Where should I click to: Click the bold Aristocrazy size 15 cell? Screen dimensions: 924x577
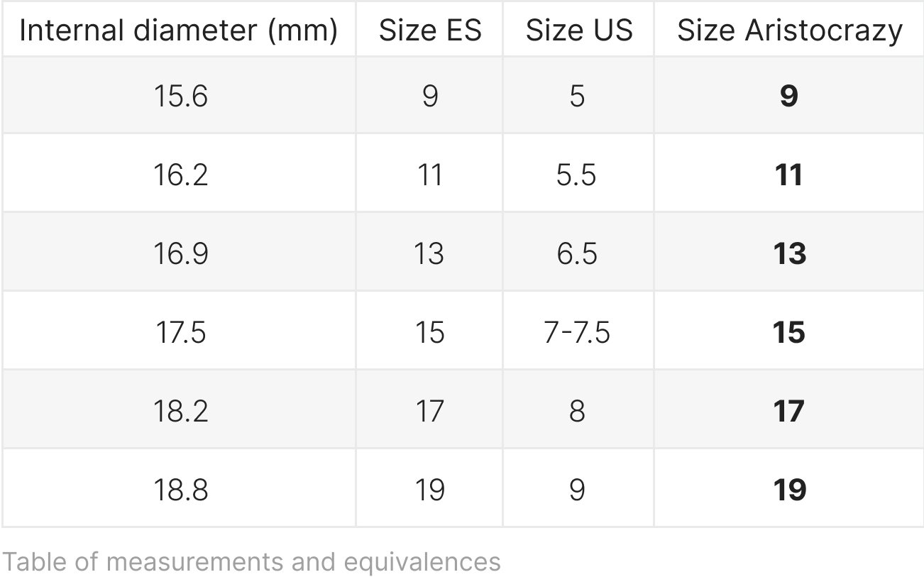(x=789, y=331)
